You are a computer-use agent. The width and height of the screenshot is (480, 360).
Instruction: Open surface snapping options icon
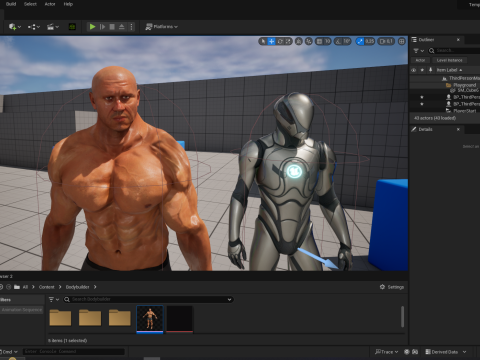click(309, 41)
